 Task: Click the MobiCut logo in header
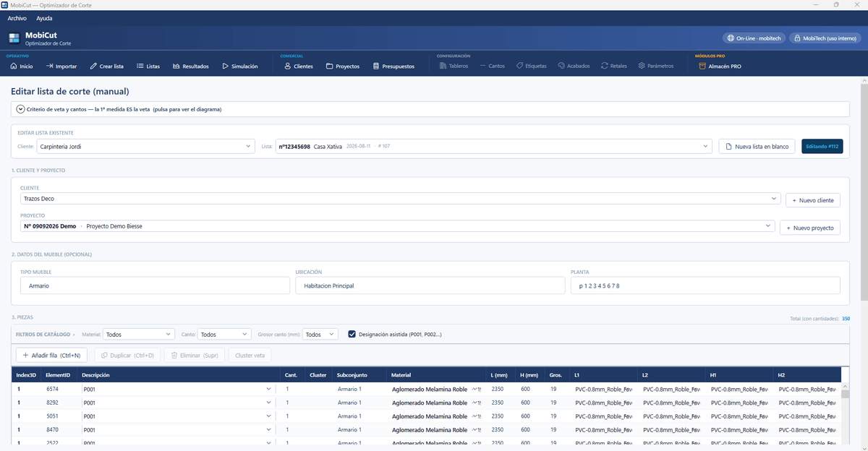pos(14,38)
